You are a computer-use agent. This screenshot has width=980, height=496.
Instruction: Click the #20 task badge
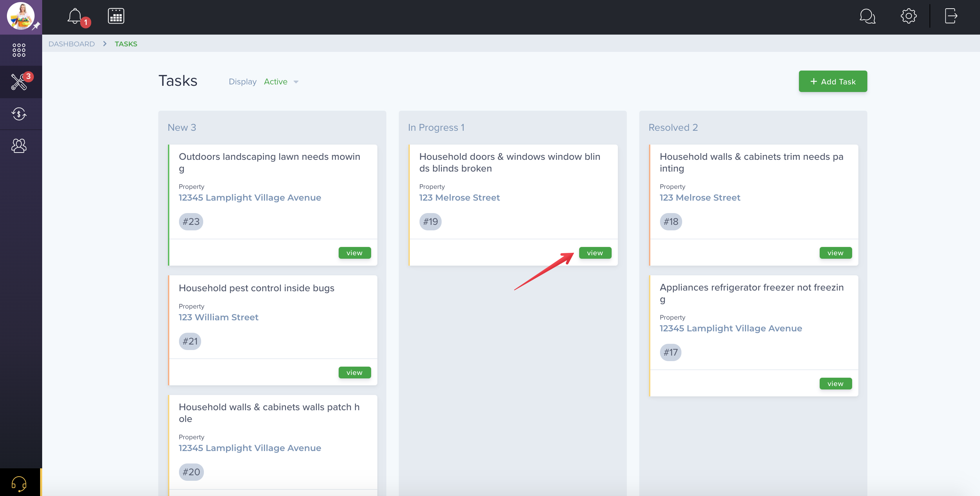[191, 472]
